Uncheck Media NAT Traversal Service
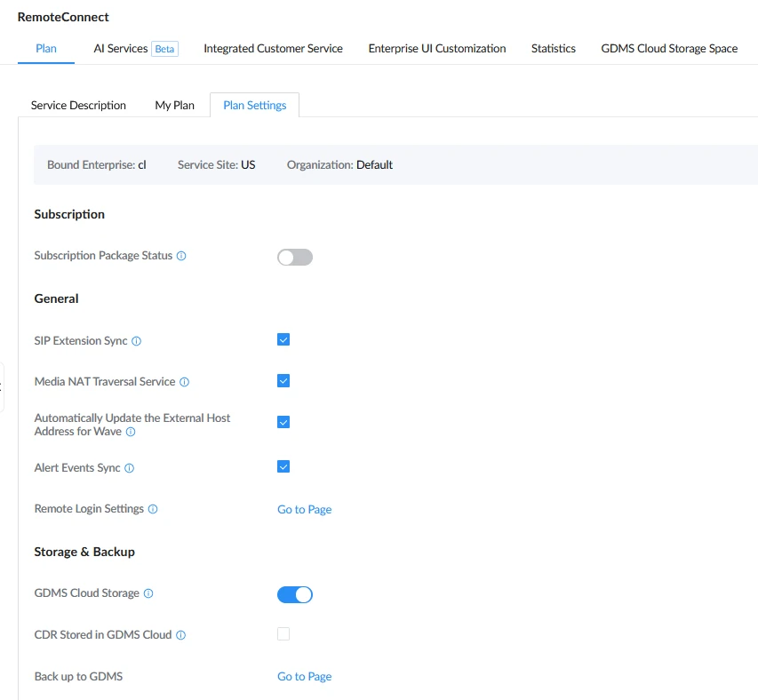 [283, 381]
